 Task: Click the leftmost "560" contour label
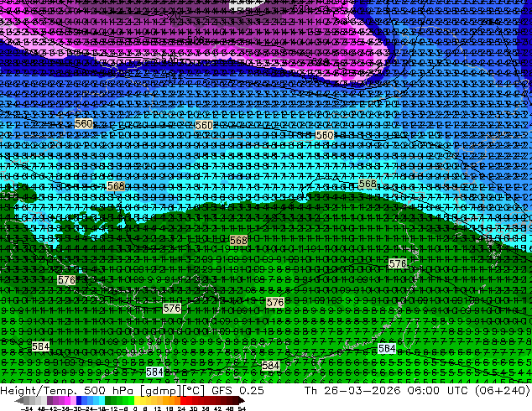tap(83, 124)
